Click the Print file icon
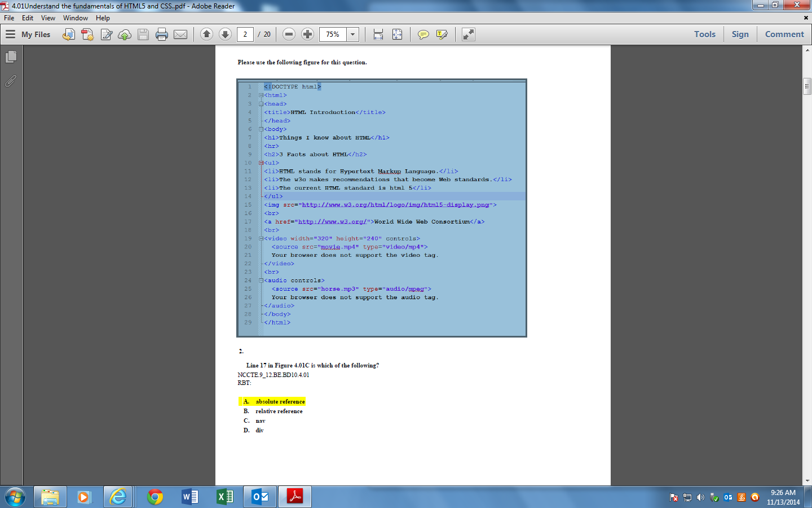 pos(162,34)
